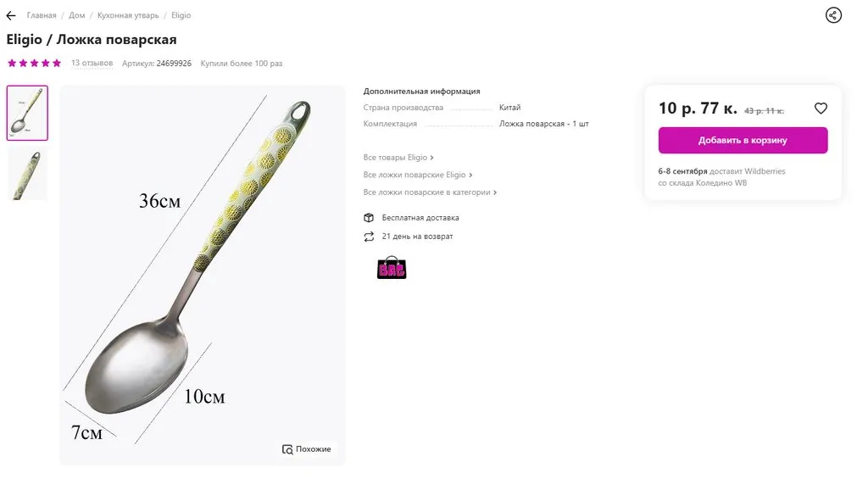The image size is (868, 490).
Task: Expand all Eligio cooking spoons link
Action: (x=418, y=175)
